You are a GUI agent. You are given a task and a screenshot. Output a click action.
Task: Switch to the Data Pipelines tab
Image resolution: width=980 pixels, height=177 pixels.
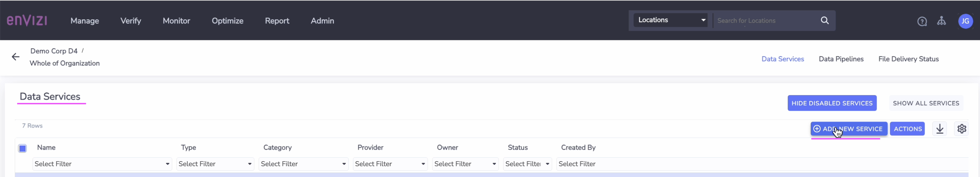pos(841,59)
